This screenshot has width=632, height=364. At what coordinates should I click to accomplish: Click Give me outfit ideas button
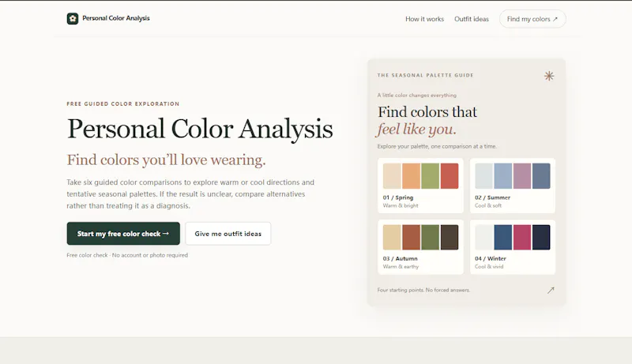(228, 234)
